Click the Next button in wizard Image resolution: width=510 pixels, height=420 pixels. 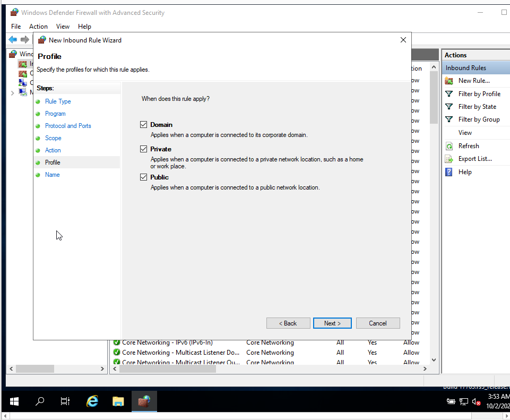[x=332, y=323]
